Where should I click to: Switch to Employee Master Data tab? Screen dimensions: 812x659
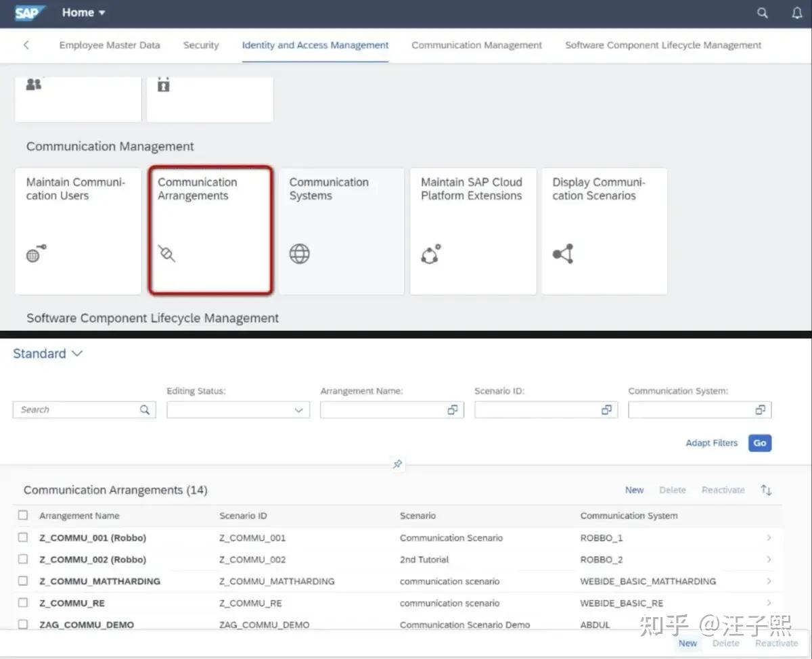tap(110, 45)
